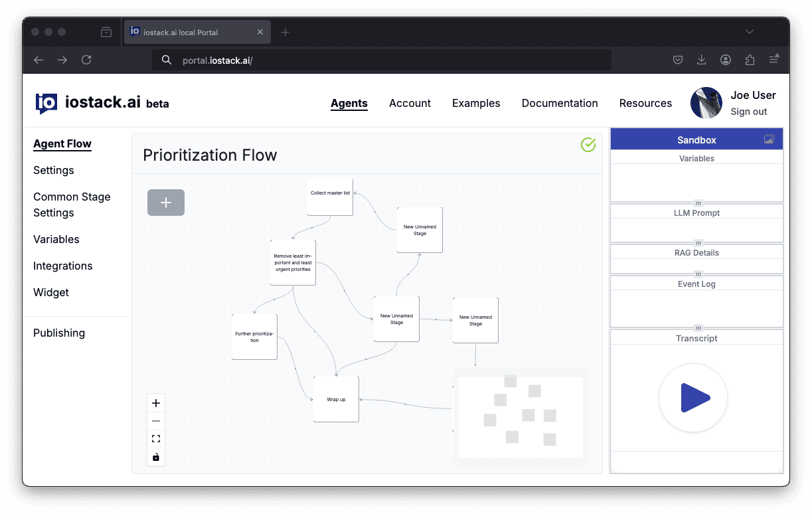Click the browser forward arrow

[62, 60]
